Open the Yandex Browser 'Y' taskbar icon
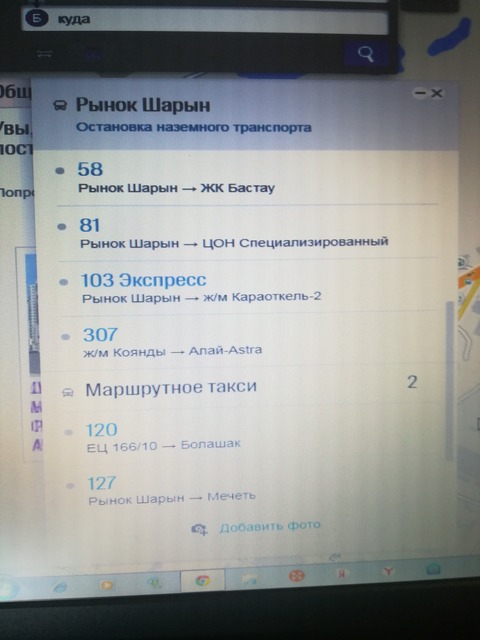480x640 pixels. 388,571
